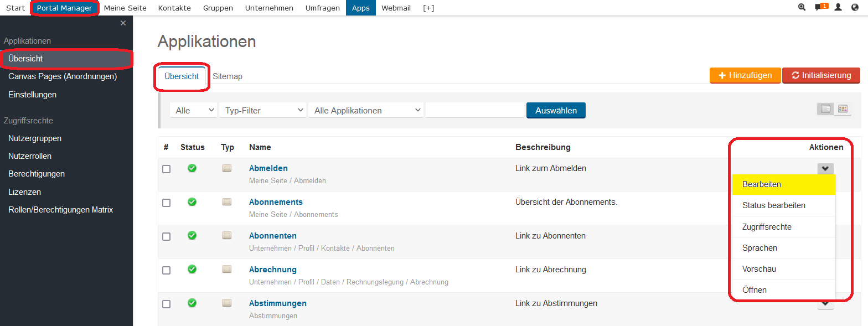Open Umfragen in top navigation
868x326 pixels.
click(x=323, y=8)
